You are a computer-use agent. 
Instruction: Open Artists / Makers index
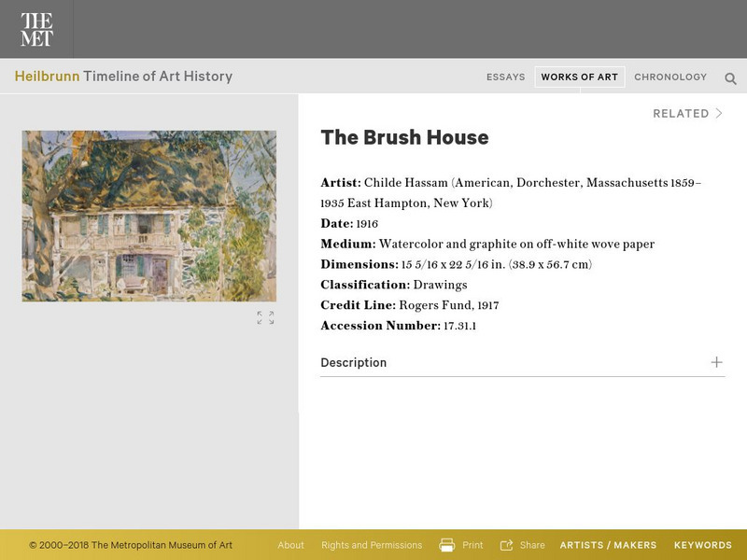click(608, 545)
